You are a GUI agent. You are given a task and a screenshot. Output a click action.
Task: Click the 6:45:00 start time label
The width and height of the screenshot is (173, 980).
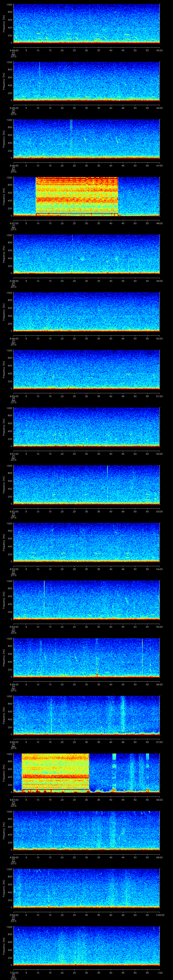(14, 108)
